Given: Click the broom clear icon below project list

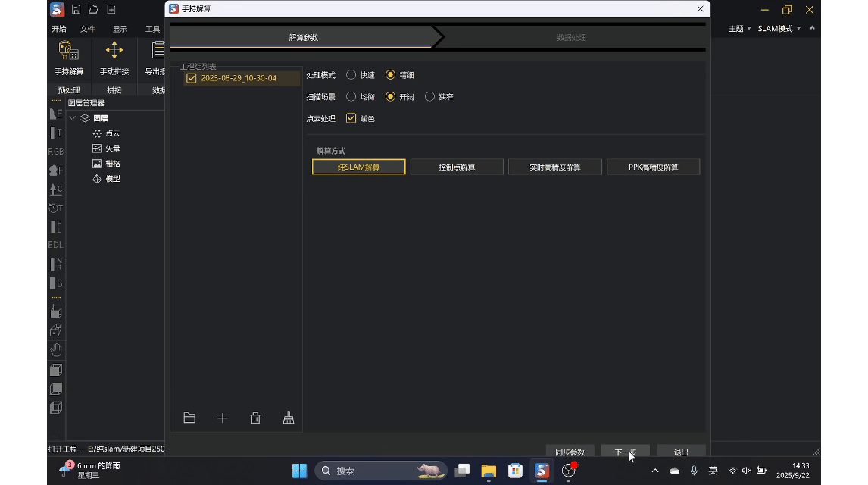Looking at the screenshot, I should (289, 418).
